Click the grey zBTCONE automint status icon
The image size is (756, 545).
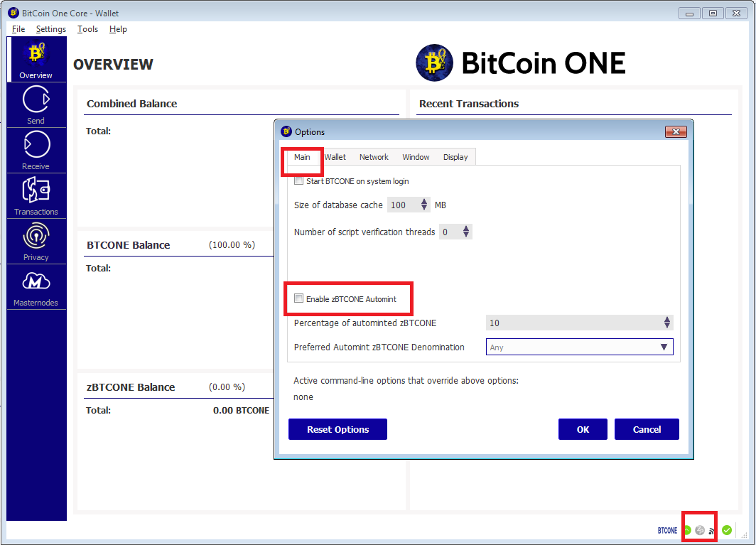click(700, 530)
